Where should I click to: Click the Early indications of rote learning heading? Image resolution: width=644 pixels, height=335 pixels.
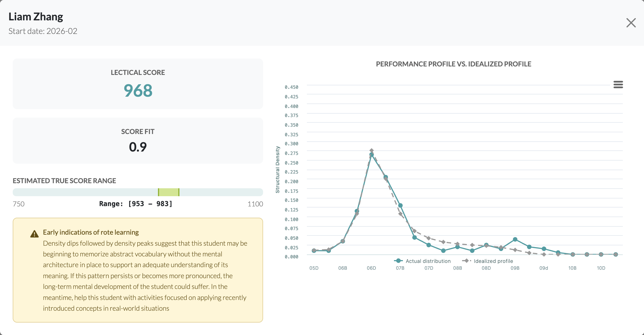tap(91, 232)
